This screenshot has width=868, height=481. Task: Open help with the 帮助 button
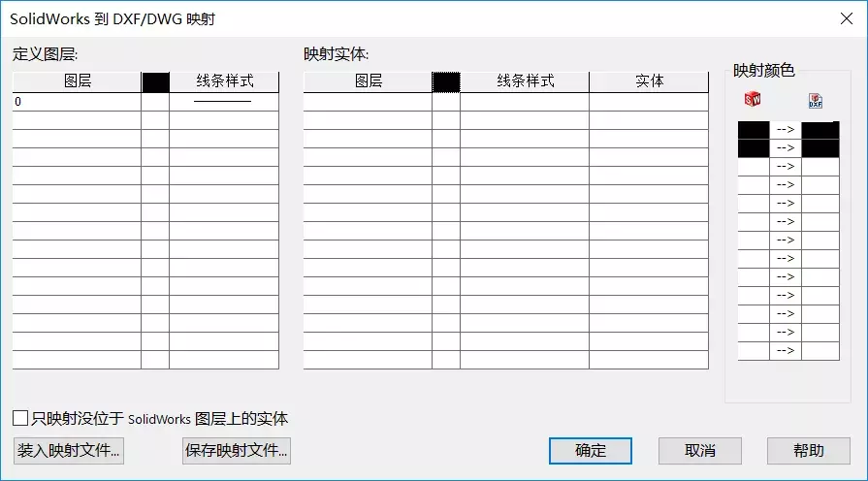pos(808,451)
